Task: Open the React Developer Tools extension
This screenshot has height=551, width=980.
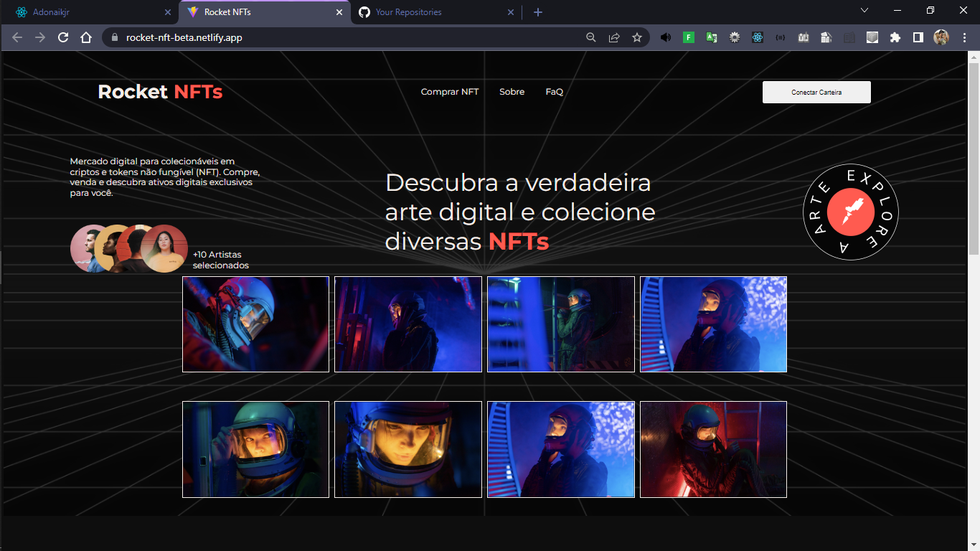Action: pos(758,37)
